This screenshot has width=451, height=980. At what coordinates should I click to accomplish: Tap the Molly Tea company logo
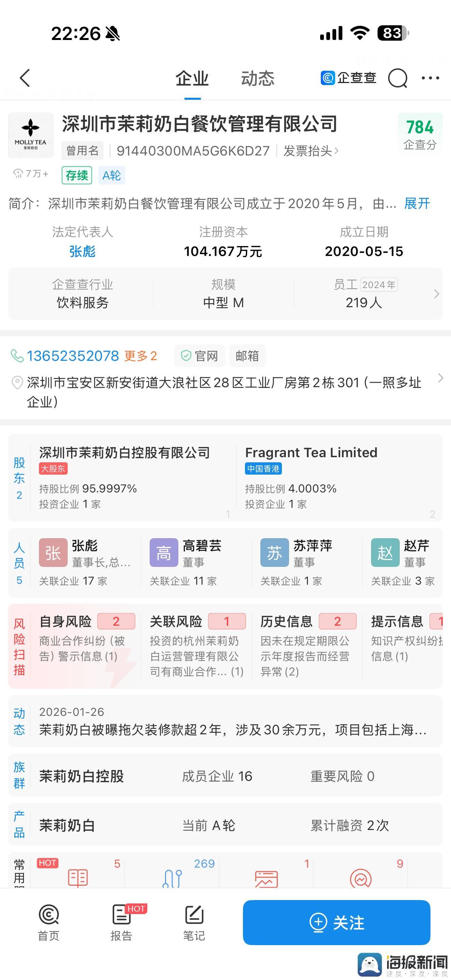[31, 135]
